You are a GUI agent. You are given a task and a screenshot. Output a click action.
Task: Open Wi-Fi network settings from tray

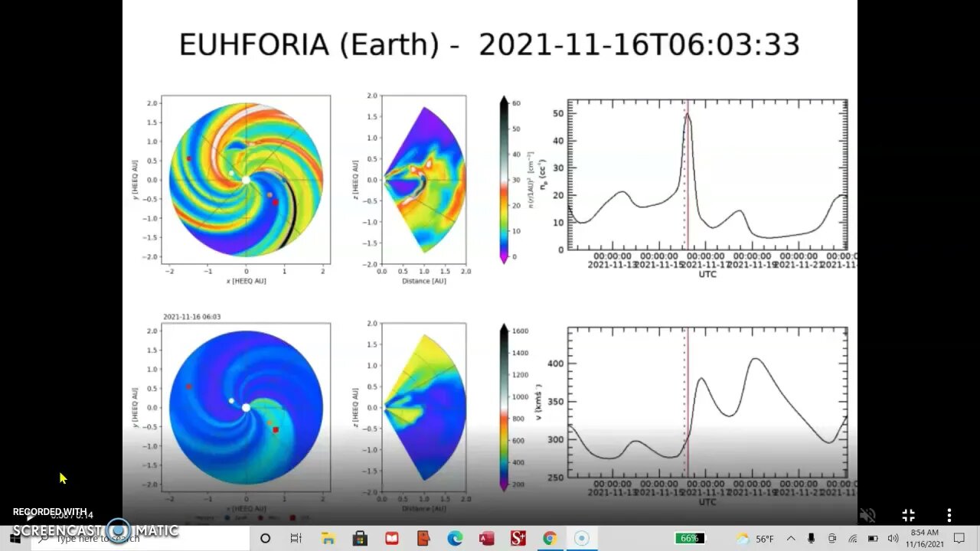(853, 539)
